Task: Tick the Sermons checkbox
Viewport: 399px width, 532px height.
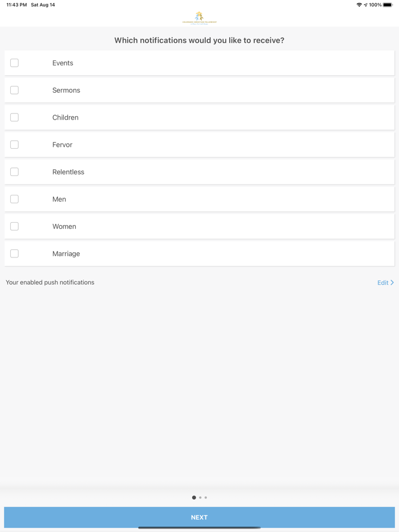Action: click(x=14, y=90)
